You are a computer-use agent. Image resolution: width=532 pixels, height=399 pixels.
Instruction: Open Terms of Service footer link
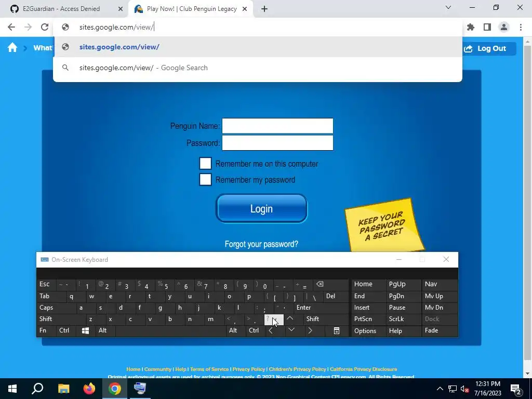click(x=209, y=369)
